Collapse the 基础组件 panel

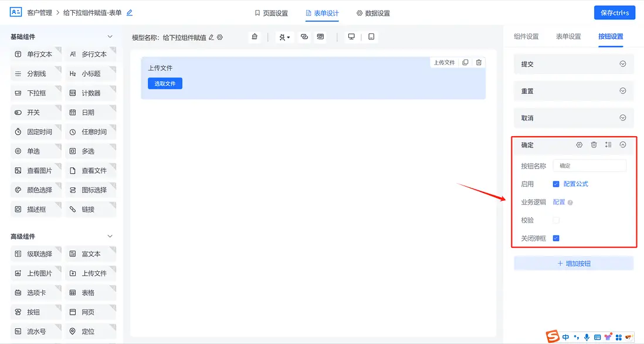(110, 36)
